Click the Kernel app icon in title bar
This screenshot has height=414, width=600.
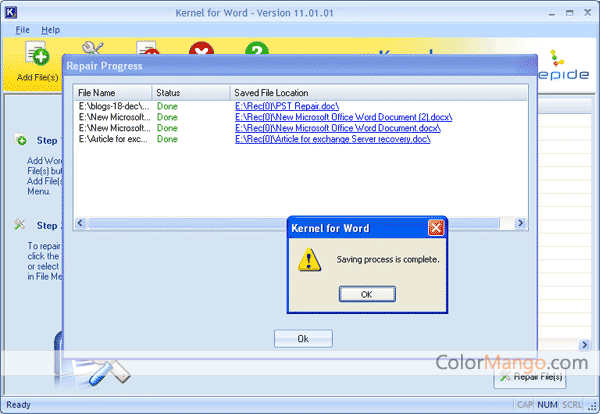[11, 11]
